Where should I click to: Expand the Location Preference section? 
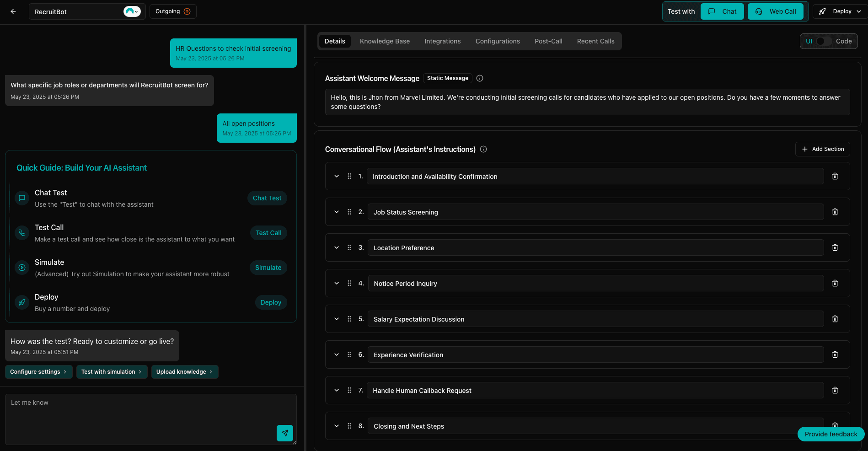[x=336, y=247]
